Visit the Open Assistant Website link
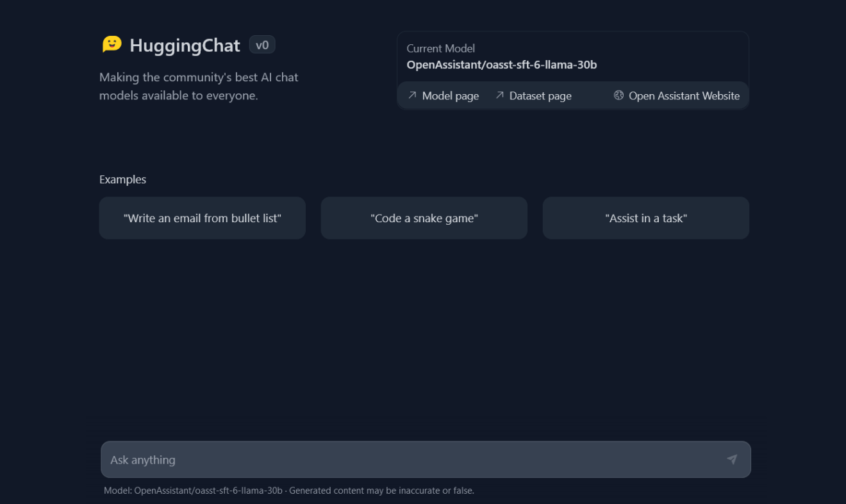 click(x=684, y=96)
